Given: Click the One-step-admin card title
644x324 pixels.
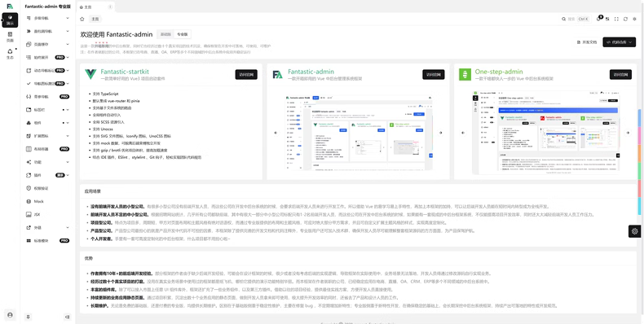Looking at the screenshot, I should click(498, 72).
